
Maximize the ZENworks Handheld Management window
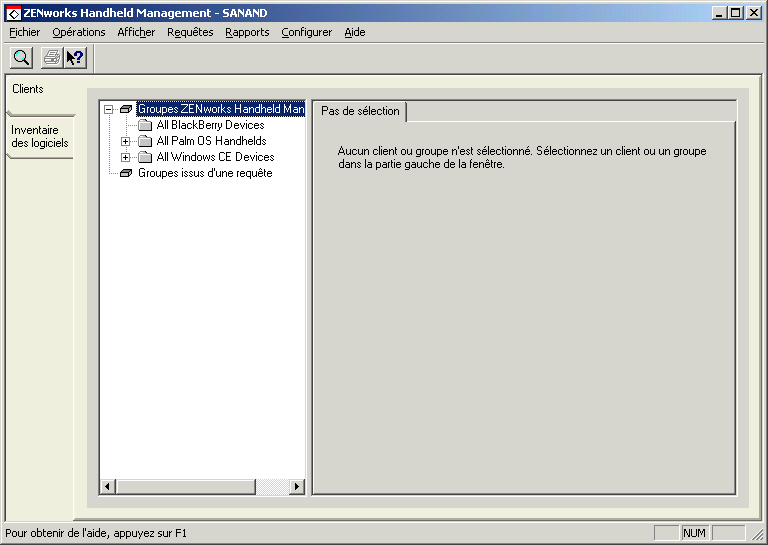coord(736,13)
